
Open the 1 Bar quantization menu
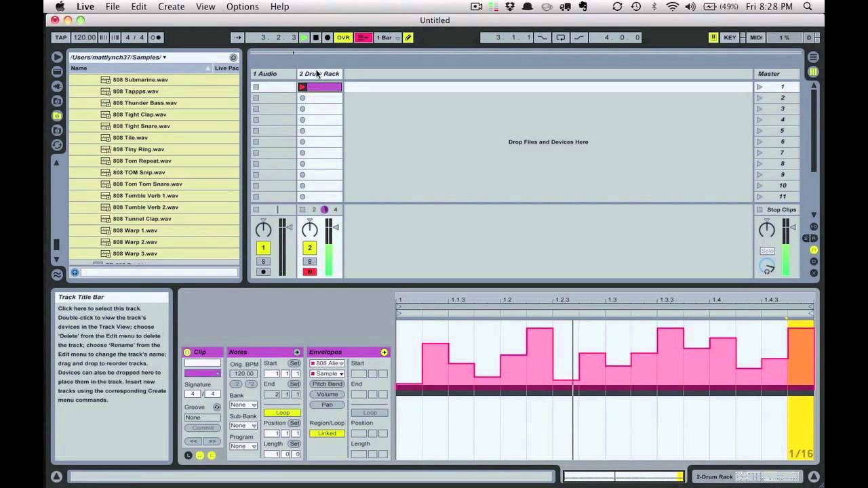(388, 37)
